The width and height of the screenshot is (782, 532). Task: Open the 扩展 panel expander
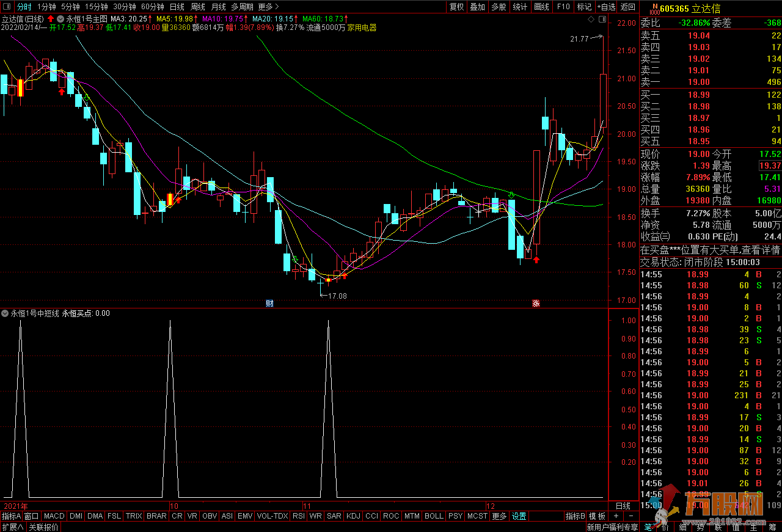click(12, 527)
